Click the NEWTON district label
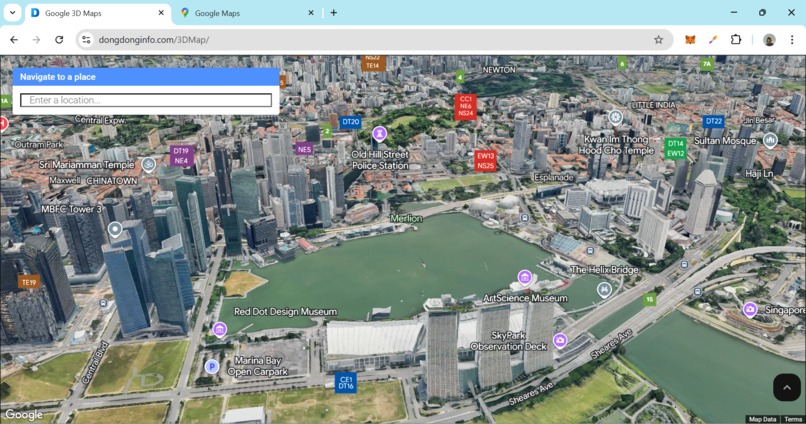Screen dimensions: 806x424 pyautogui.click(x=499, y=69)
